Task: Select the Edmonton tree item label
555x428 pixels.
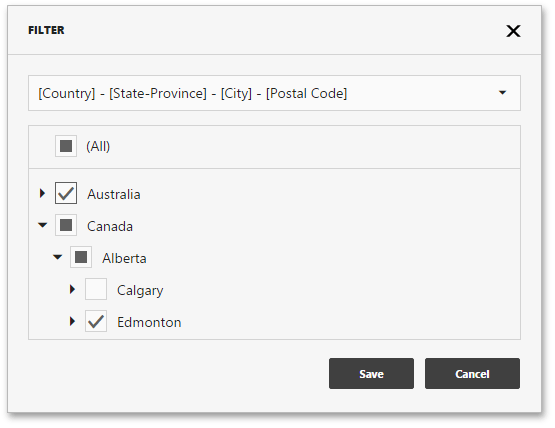Action: 149,322
